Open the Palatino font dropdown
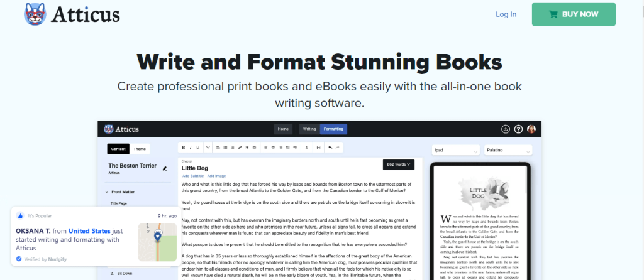The image size is (644, 280). click(508, 150)
